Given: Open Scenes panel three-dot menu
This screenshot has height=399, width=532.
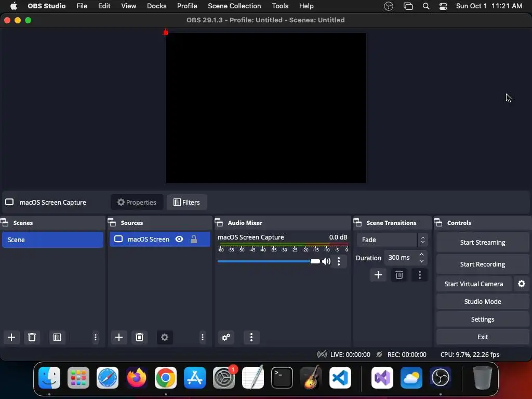Looking at the screenshot, I should click(96, 337).
